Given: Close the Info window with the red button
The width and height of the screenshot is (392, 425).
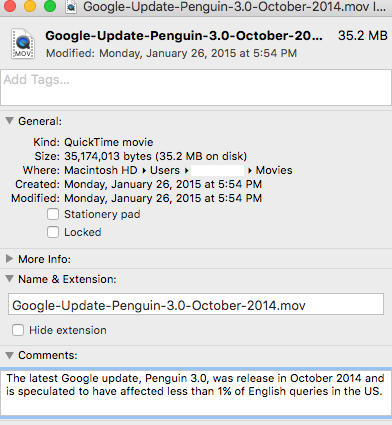Looking at the screenshot, I should click(x=10, y=6).
